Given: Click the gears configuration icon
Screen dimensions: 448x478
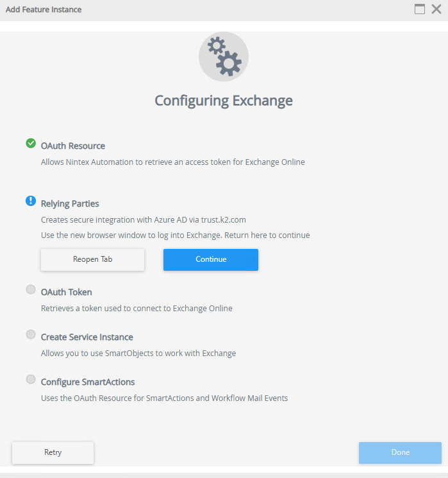Looking at the screenshot, I should pyautogui.click(x=224, y=57).
